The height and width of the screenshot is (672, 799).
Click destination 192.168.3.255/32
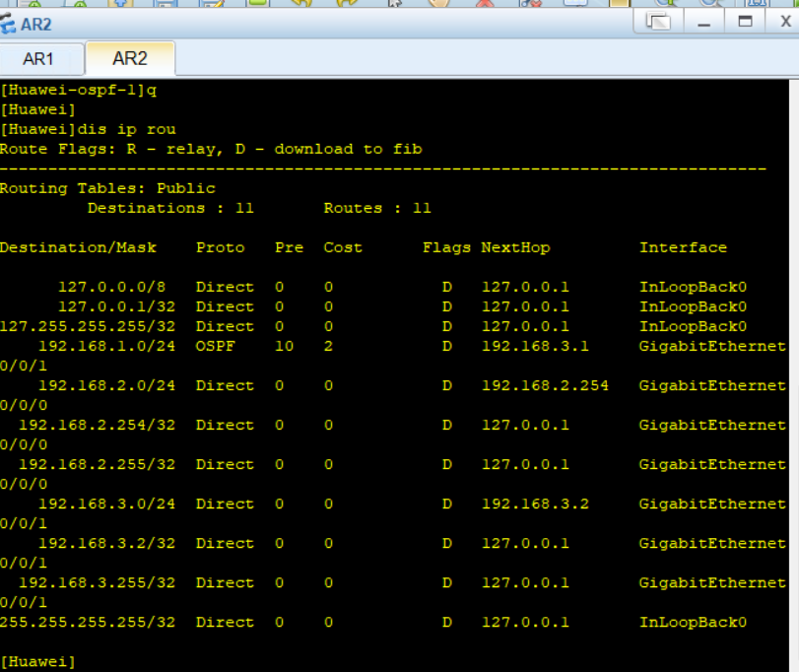coord(98,582)
